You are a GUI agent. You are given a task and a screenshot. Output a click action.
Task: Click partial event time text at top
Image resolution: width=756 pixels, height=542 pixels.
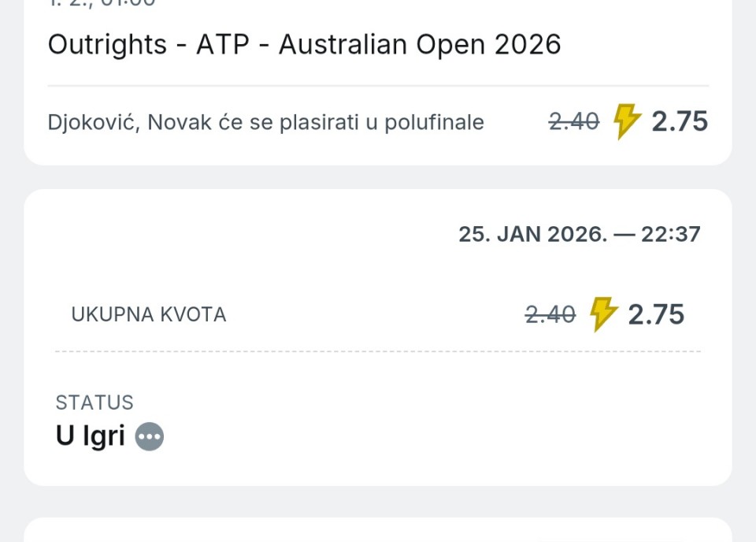point(102,3)
